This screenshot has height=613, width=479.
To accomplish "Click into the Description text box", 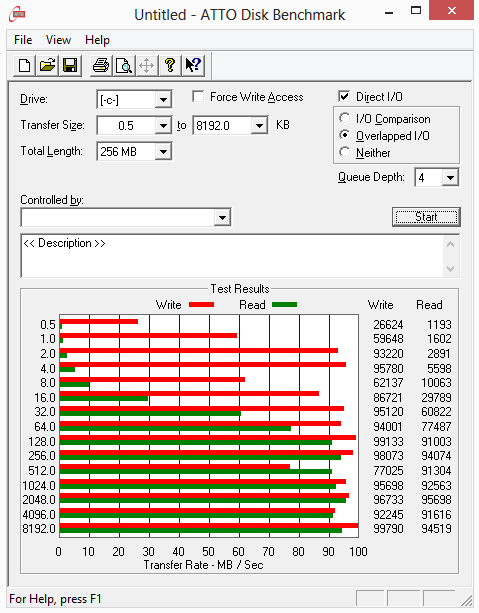I will pyautogui.click(x=232, y=256).
